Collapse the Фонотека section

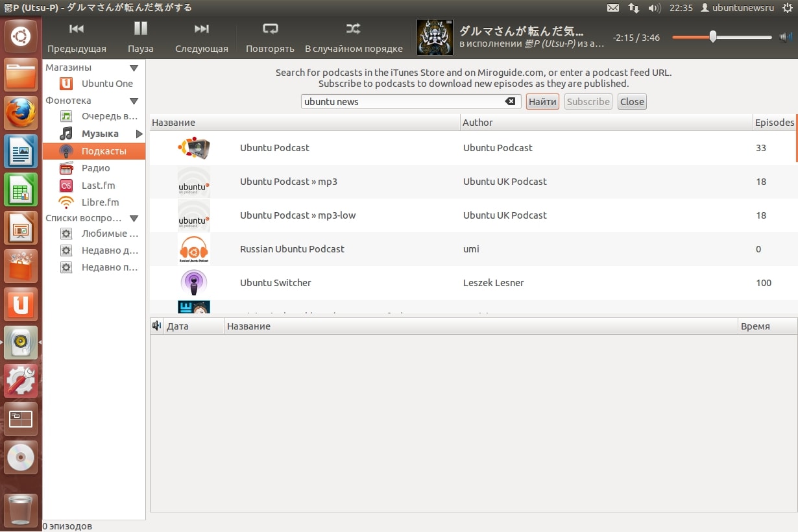pos(134,101)
